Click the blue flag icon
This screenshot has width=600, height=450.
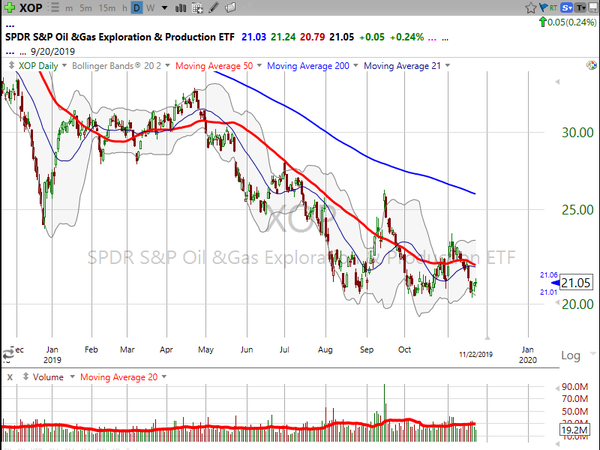pos(543,7)
